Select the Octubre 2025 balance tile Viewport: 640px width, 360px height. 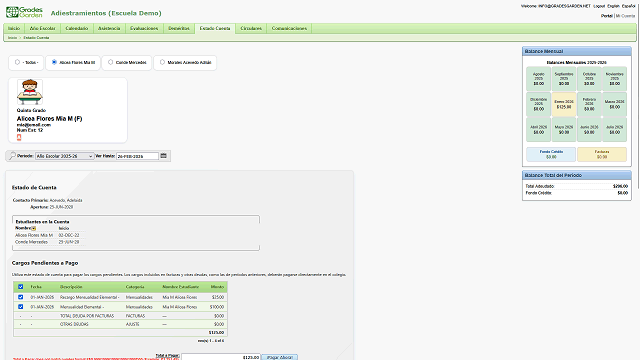click(589, 79)
